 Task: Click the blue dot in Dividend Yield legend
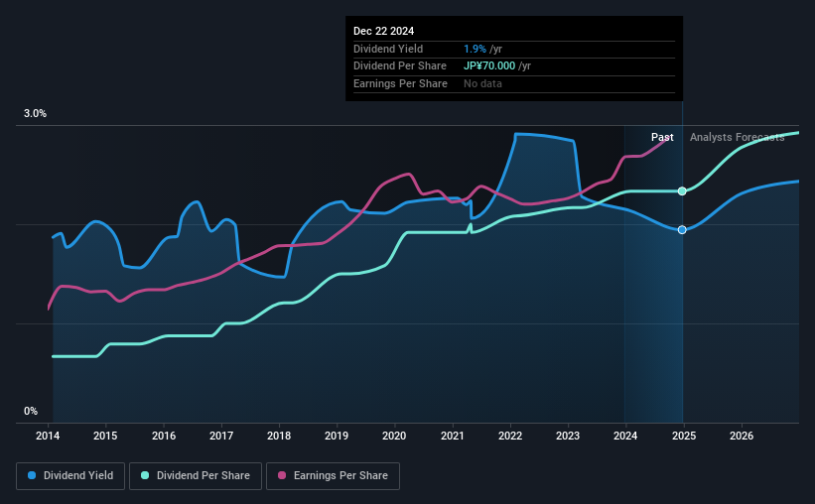click(x=32, y=475)
